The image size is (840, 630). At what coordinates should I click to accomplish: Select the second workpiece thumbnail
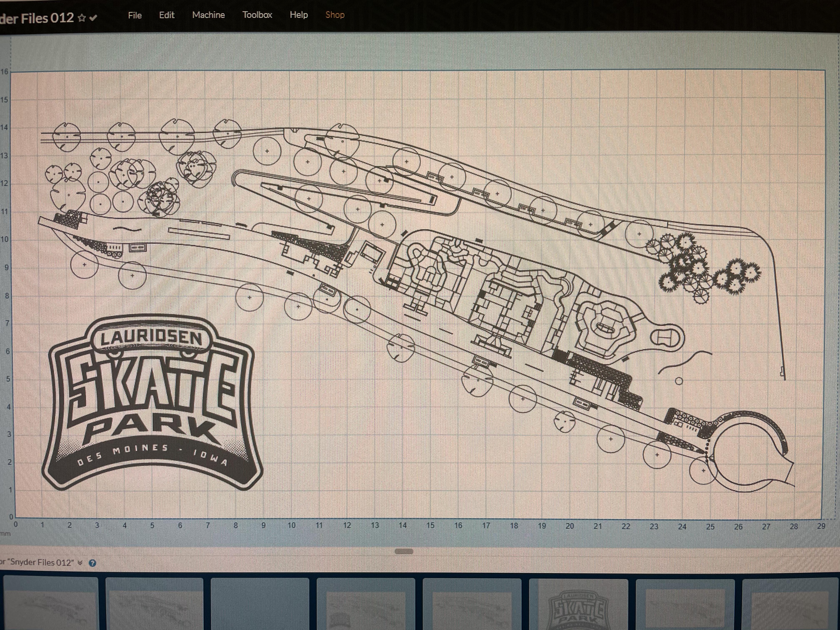(154, 604)
